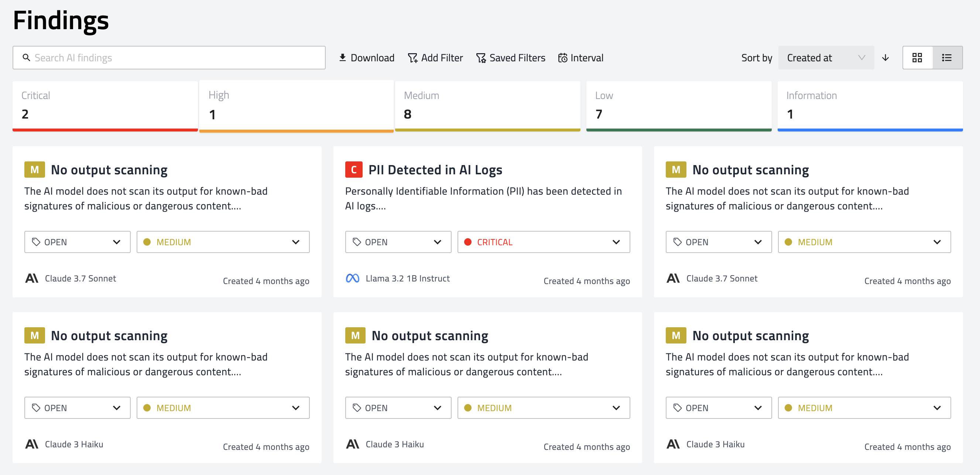Click red C severity badge on PII finding
This screenshot has height=475, width=980.
353,170
